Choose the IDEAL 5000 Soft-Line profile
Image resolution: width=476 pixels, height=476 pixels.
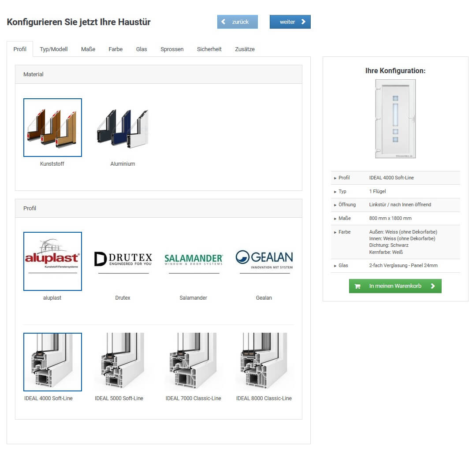click(119, 362)
